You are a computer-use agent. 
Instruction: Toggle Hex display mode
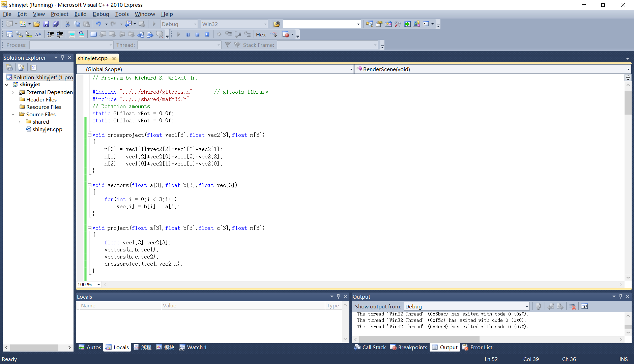261,34
